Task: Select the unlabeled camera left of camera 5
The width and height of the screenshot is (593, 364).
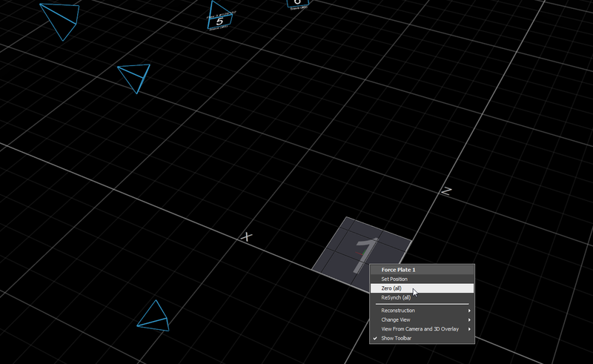Action: pyautogui.click(x=135, y=78)
